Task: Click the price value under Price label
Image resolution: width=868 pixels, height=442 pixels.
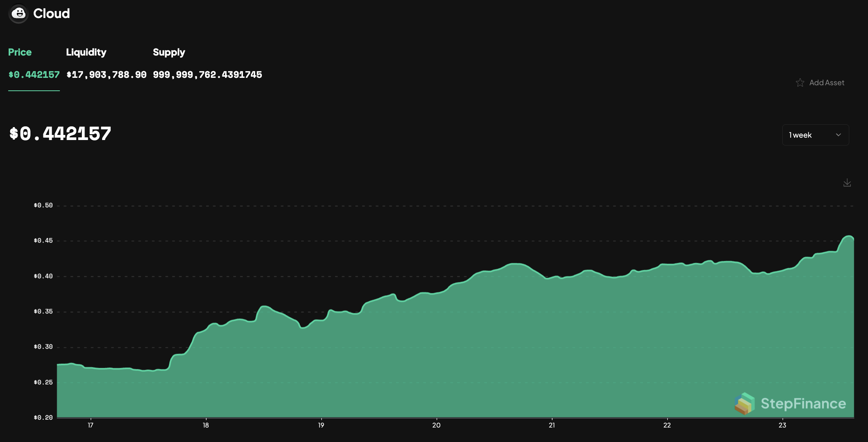Action: tap(34, 74)
